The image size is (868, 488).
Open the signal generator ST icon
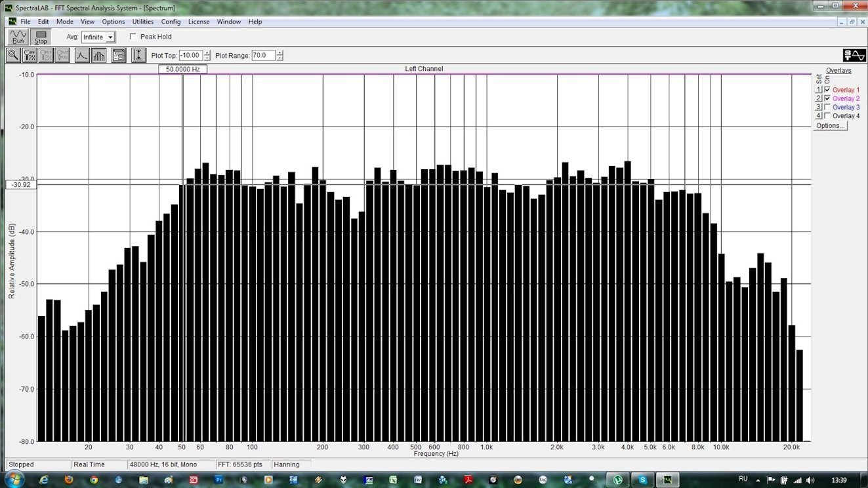[854, 56]
